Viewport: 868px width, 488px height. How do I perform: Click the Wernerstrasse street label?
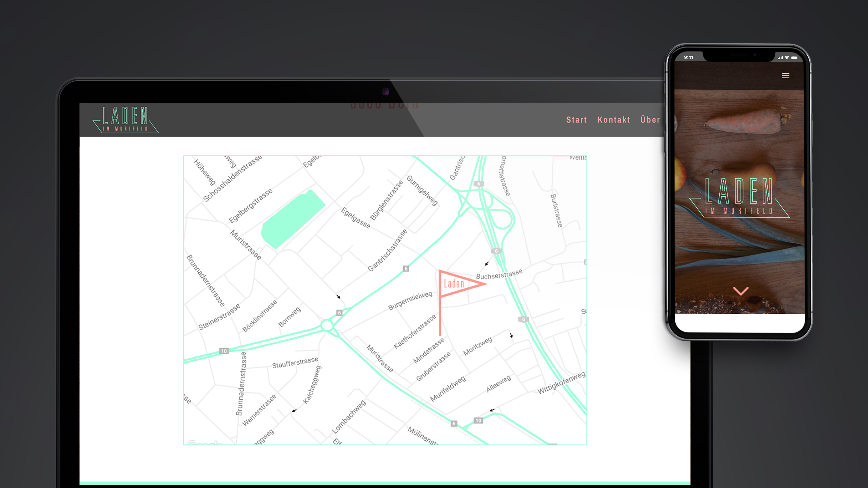coord(259,410)
